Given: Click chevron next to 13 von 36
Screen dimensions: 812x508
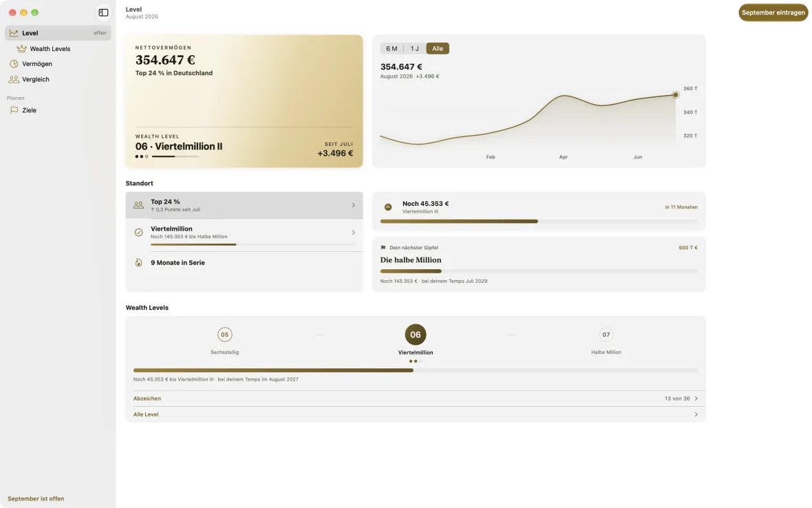Looking at the screenshot, I should pyautogui.click(x=696, y=399).
